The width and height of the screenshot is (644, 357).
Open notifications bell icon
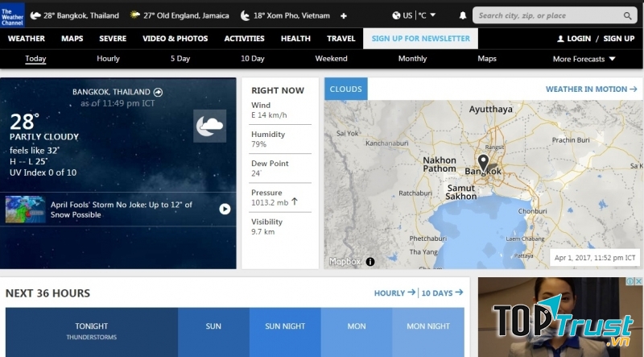tap(462, 15)
